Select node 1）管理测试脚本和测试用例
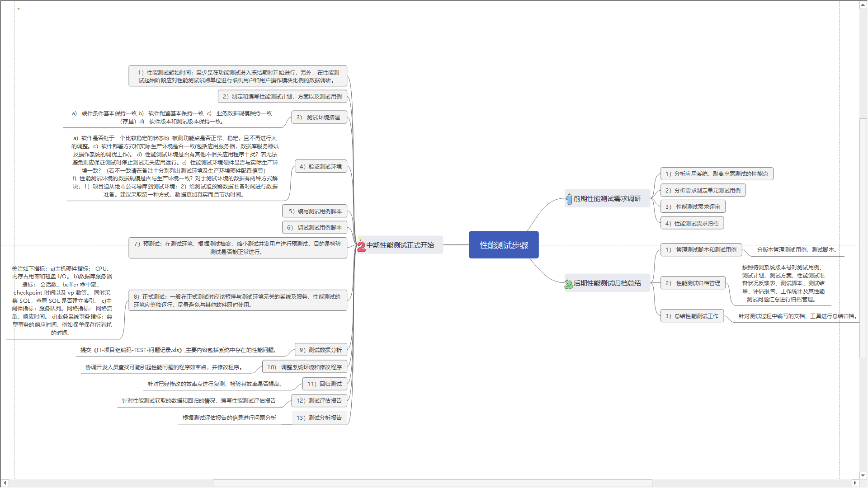The image size is (868, 488). coord(701,250)
